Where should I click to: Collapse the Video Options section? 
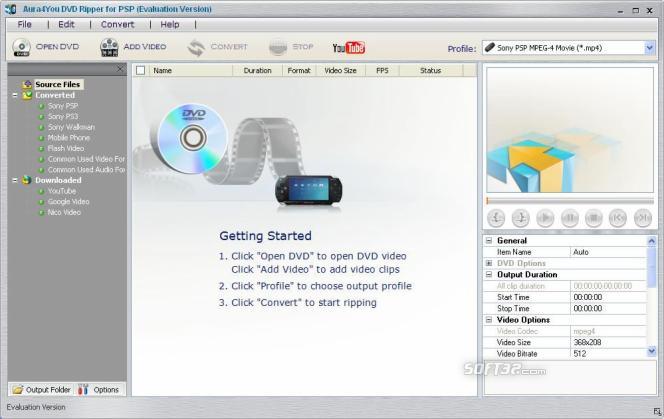pyautogui.click(x=489, y=320)
